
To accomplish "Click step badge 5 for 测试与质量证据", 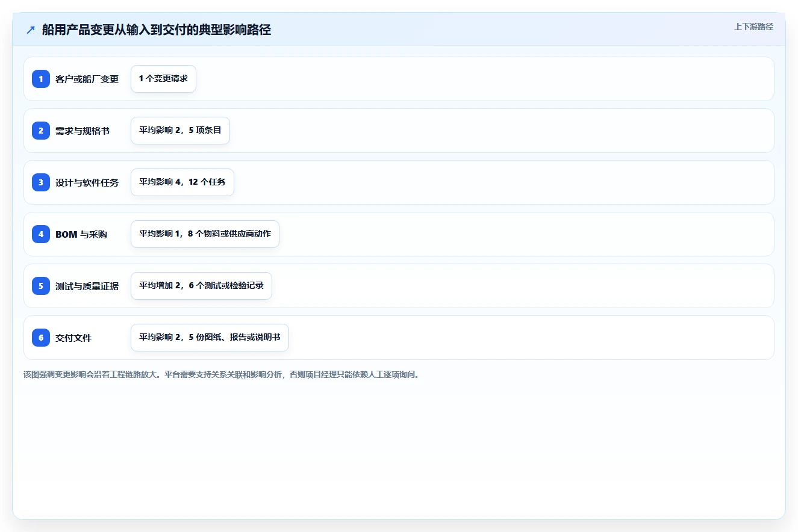I will click(x=41, y=286).
